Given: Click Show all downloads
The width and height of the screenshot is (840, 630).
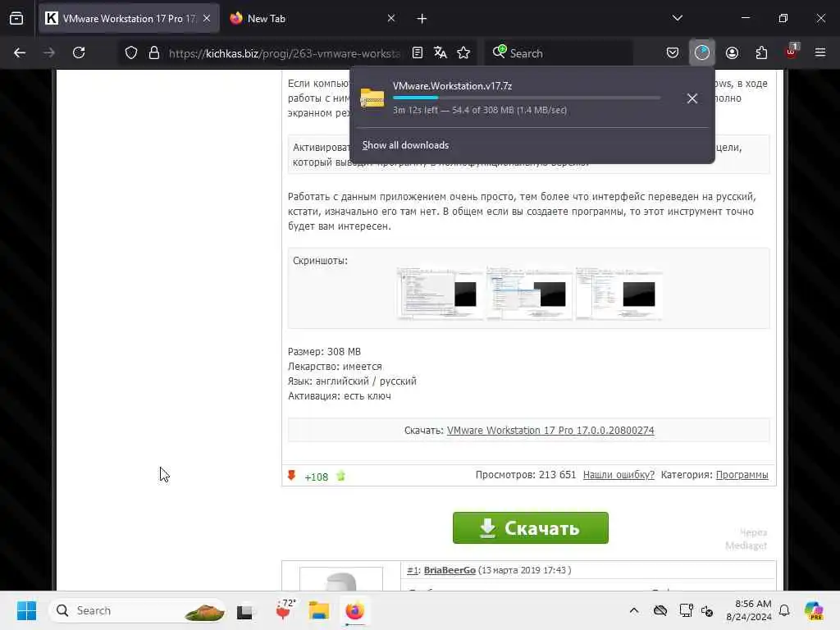Looking at the screenshot, I should coord(405,145).
